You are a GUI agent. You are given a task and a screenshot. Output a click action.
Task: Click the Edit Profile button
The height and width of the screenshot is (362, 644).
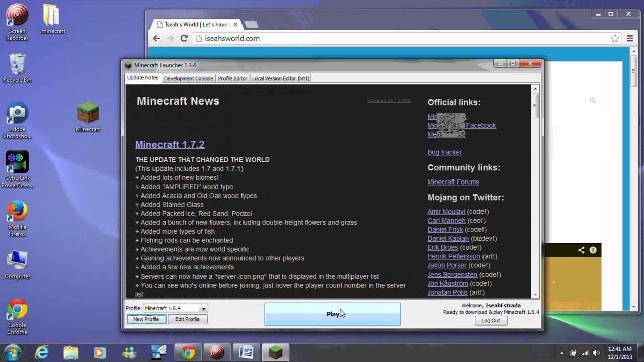tap(187, 319)
